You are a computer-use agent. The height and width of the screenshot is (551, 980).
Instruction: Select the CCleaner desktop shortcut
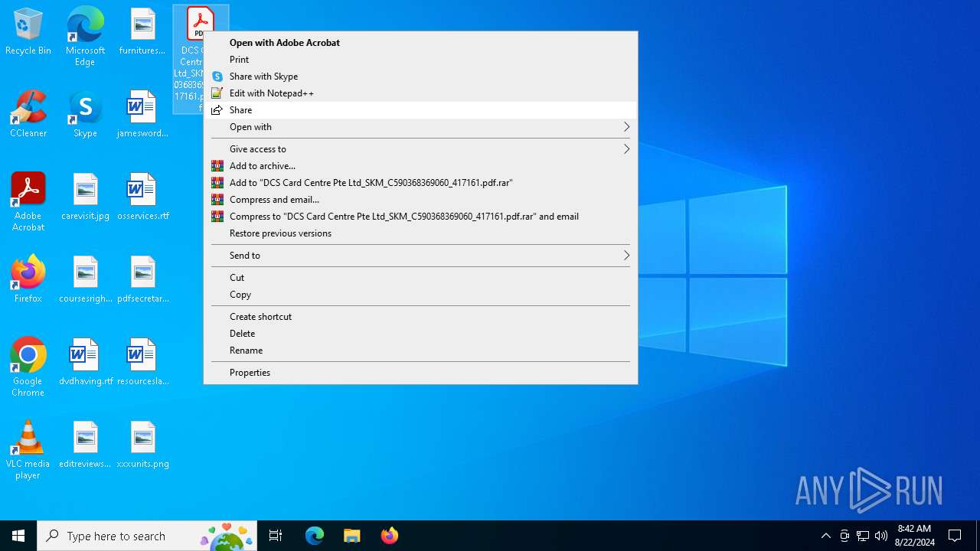pos(28,115)
